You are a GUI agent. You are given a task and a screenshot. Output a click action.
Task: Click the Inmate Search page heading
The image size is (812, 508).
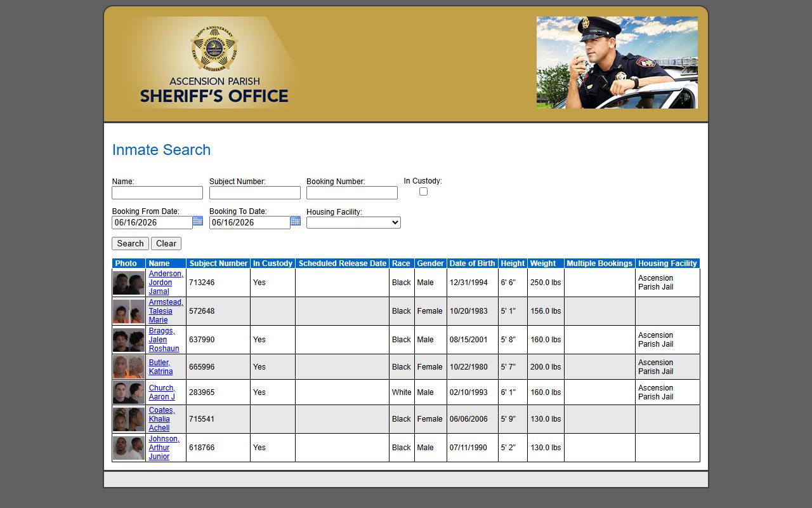point(161,150)
